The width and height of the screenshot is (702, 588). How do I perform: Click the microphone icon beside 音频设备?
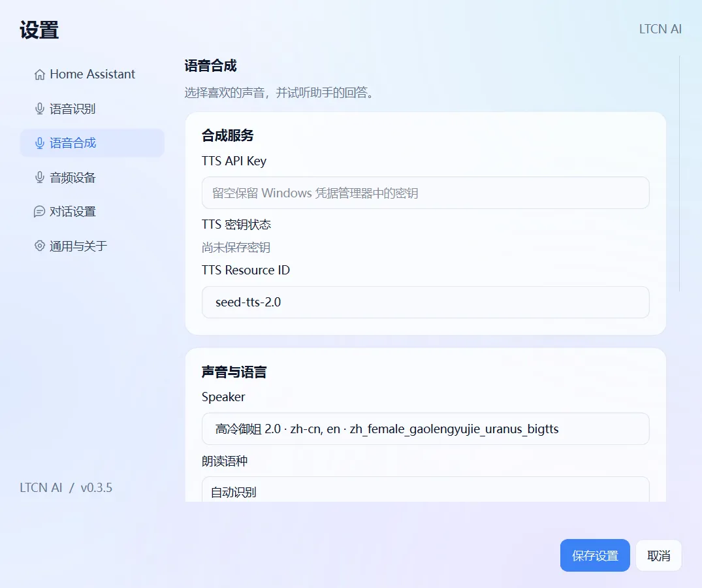(40, 177)
